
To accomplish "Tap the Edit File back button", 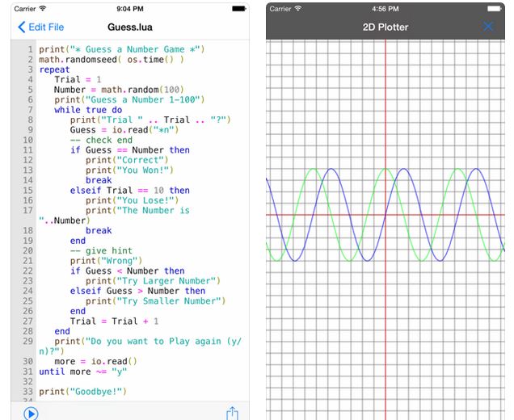I will point(41,27).
